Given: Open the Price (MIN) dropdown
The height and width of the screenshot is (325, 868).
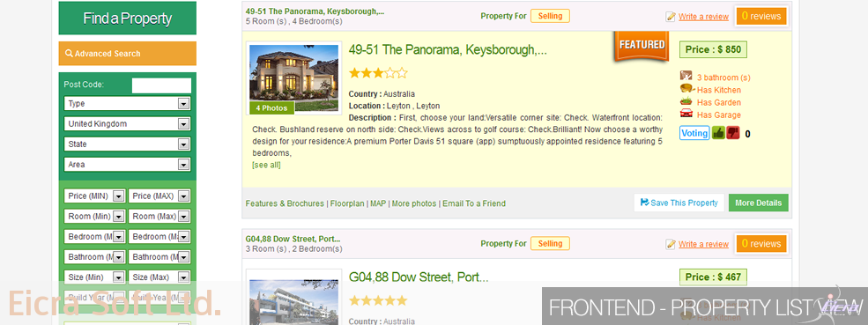Looking at the screenshot, I should tap(94, 196).
